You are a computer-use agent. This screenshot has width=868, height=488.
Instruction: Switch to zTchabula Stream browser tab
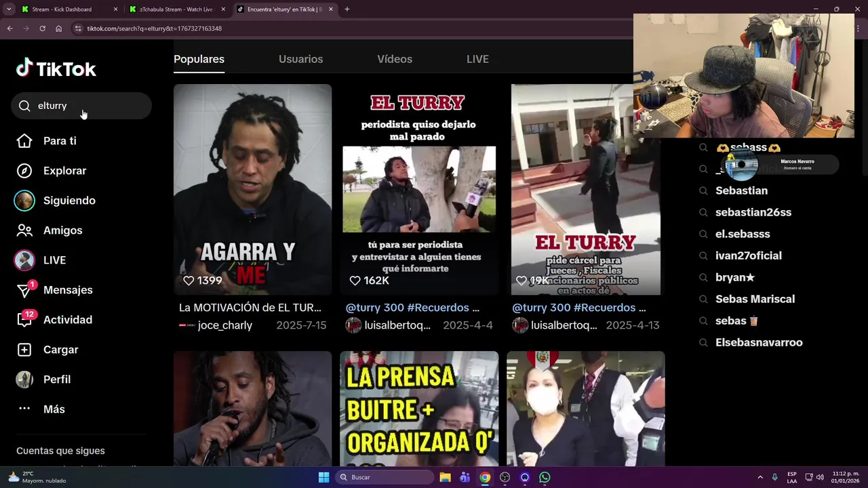tap(177, 9)
